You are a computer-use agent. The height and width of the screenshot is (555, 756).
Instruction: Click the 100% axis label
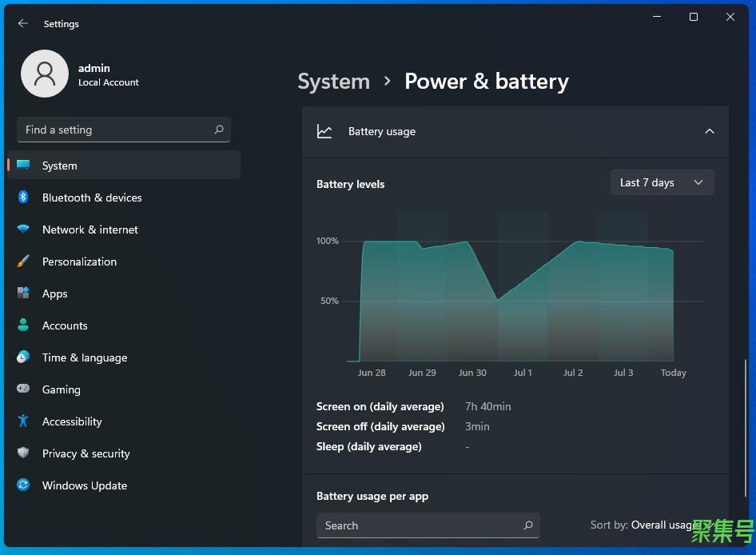(328, 241)
